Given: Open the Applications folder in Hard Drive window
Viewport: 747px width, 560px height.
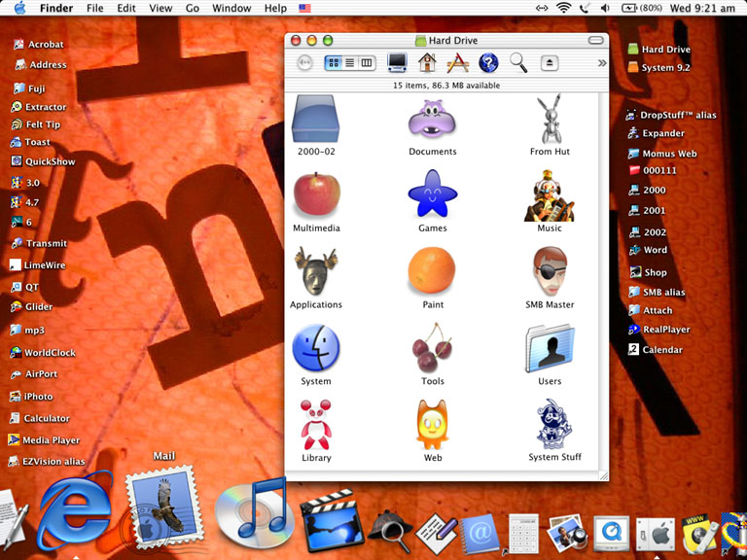Looking at the screenshot, I should point(316,277).
